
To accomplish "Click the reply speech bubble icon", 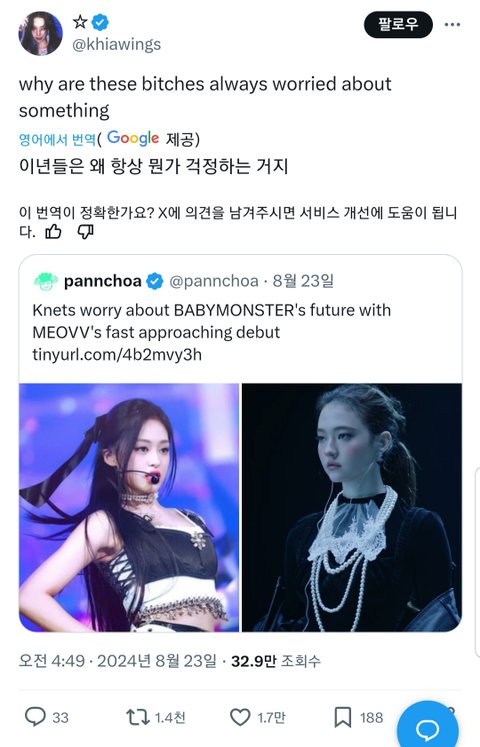I will (35, 717).
